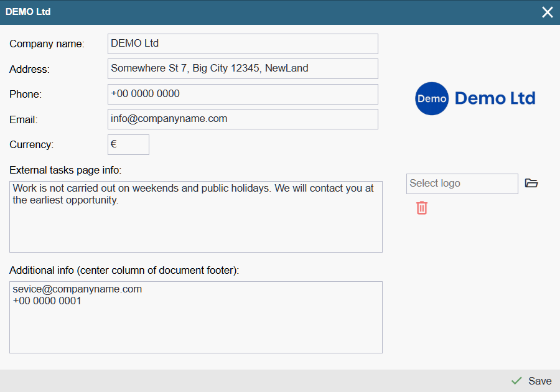The height and width of the screenshot is (392, 560).
Task: Click the DEMO Ltd dialog title
Action: [28, 12]
